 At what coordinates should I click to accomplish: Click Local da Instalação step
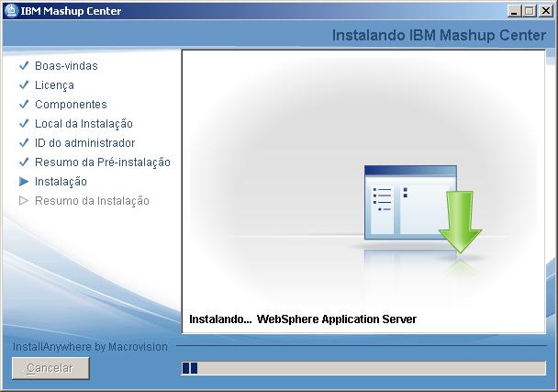(84, 124)
